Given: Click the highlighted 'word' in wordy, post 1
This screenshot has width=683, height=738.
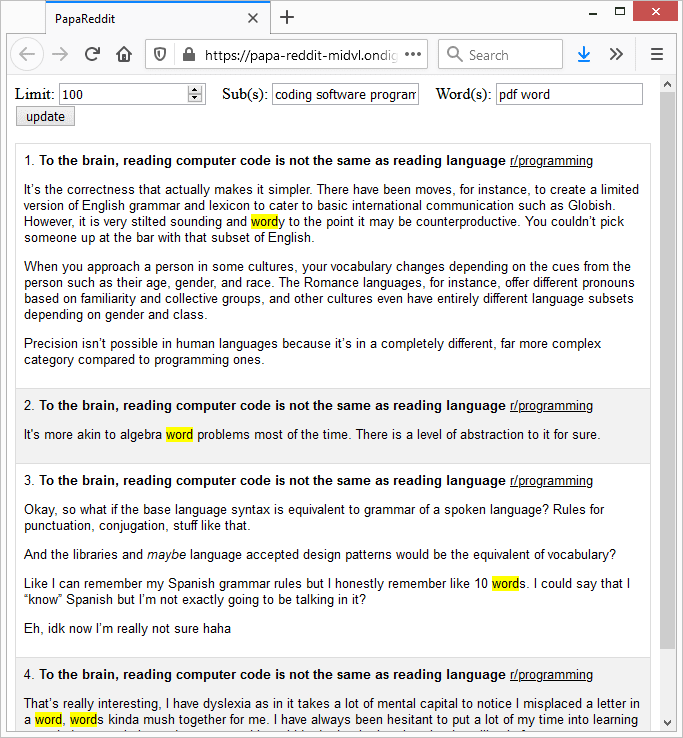Looking at the screenshot, I should coord(265,222).
